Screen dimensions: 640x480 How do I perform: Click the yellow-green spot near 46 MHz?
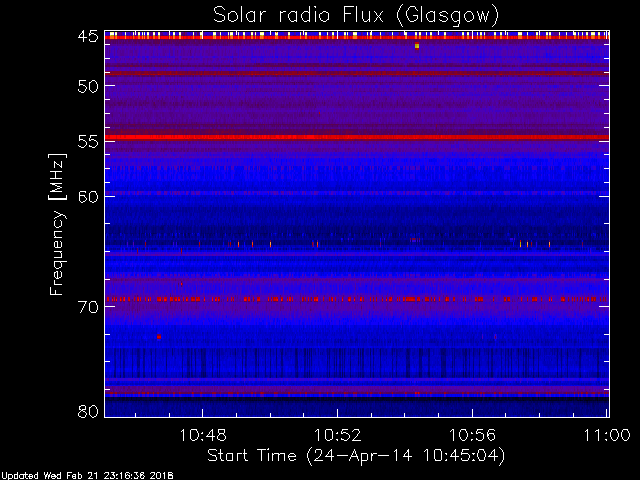[417, 46]
